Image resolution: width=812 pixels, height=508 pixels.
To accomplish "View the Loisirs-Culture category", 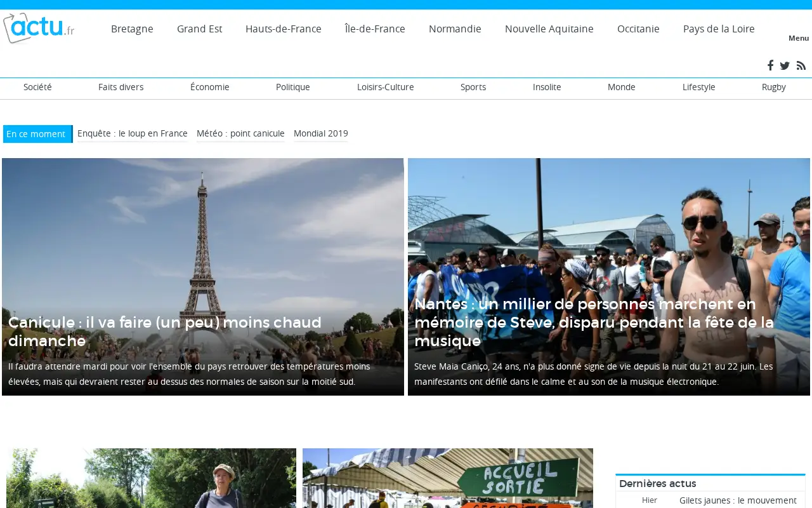I will [x=386, y=87].
